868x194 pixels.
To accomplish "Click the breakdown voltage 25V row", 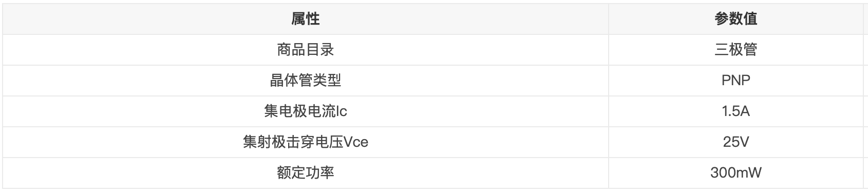I will pyautogui.click(x=432, y=142).
